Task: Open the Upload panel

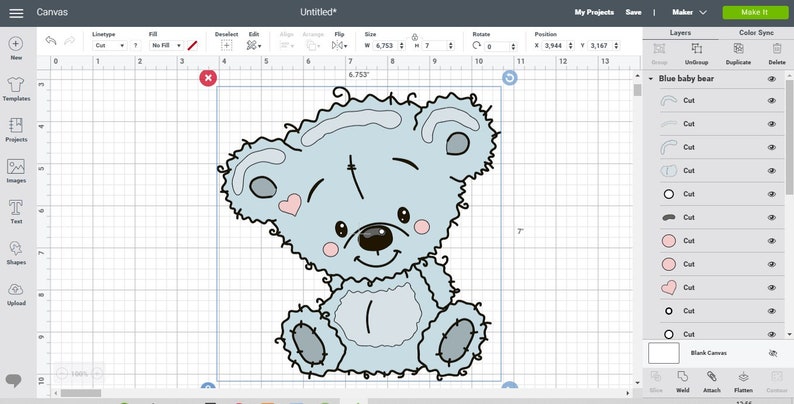Action: click(x=16, y=289)
